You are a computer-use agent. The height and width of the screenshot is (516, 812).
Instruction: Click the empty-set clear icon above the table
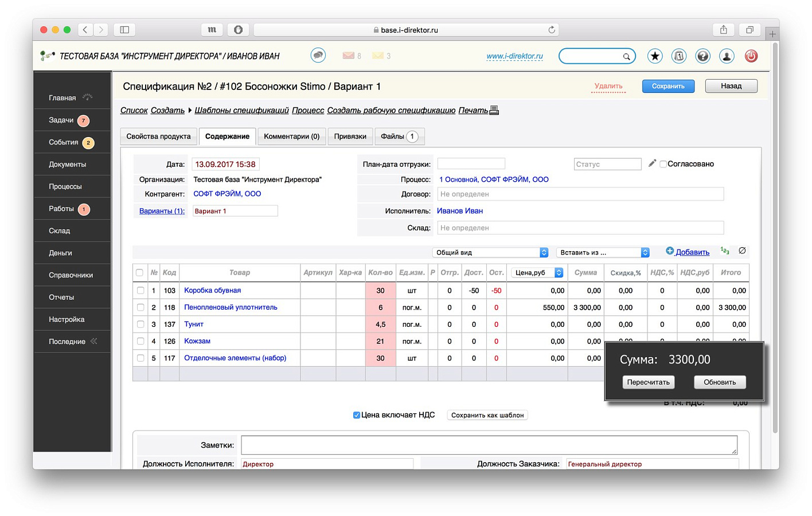point(742,251)
